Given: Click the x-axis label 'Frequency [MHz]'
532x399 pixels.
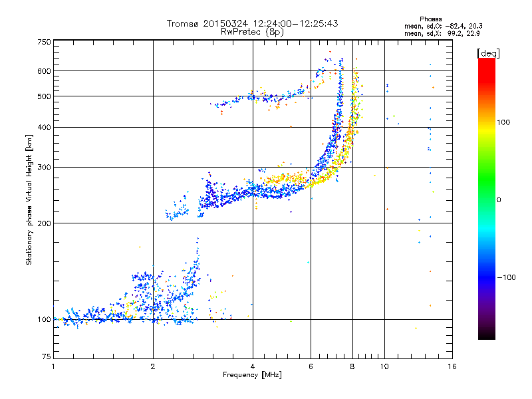Looking at the screenshot, I should pyautogui.click(x=252, y=375).
